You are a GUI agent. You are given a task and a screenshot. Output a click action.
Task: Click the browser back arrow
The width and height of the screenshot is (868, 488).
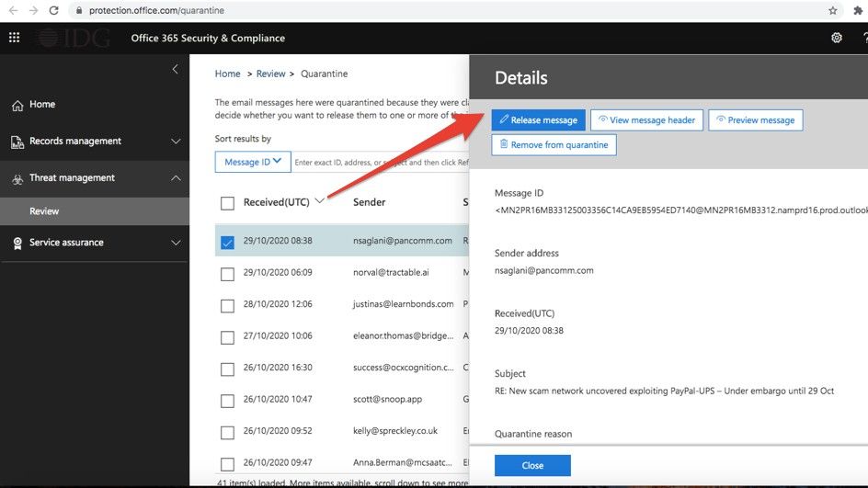click(13, 10)
